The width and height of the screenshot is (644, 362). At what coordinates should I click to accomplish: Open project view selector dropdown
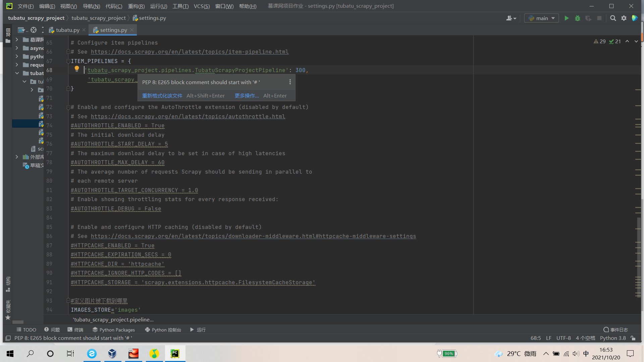22,30
